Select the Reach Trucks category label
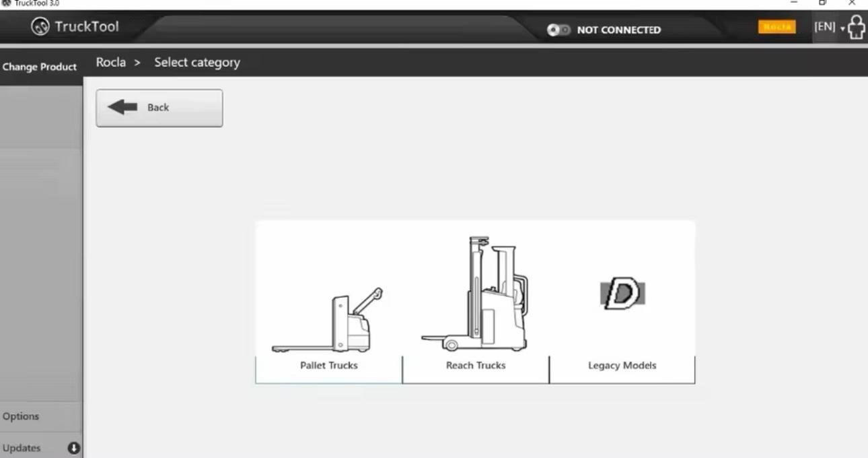The height and width of the screenshot is (458, 868). [x=475, y=366]
